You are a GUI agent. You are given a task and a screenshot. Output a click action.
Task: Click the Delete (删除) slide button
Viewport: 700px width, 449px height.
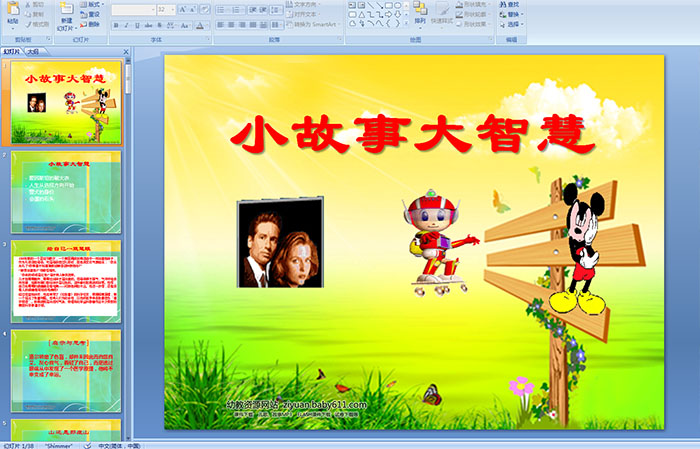[91, 24]
